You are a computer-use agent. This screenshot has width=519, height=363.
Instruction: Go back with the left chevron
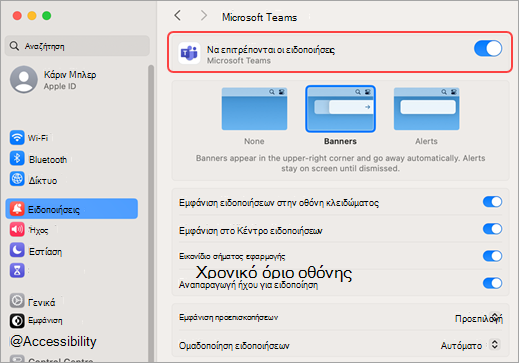pos(178,16)
